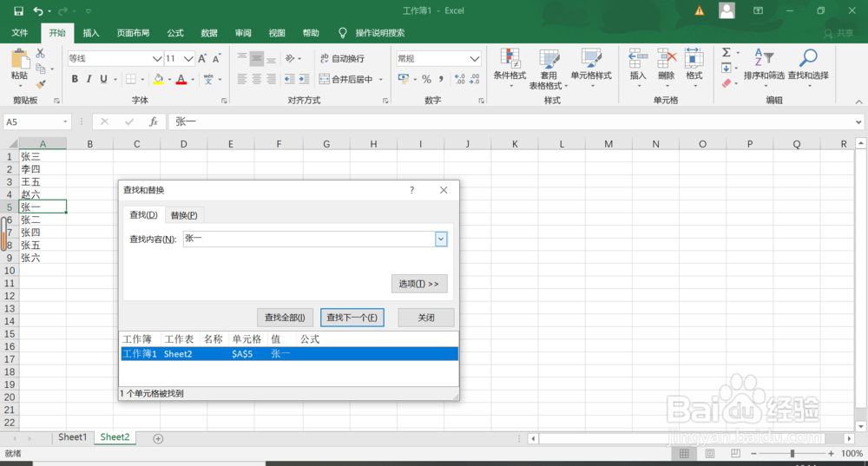Open 套用表格格式 table format
The image size is (868, 466).
click(548, 69)
